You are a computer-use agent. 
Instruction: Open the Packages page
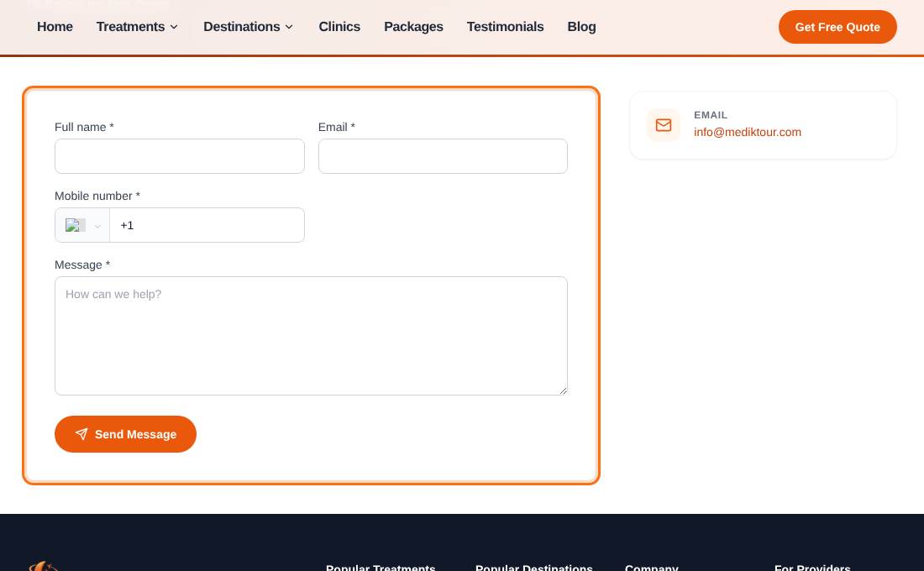(413, 27)
